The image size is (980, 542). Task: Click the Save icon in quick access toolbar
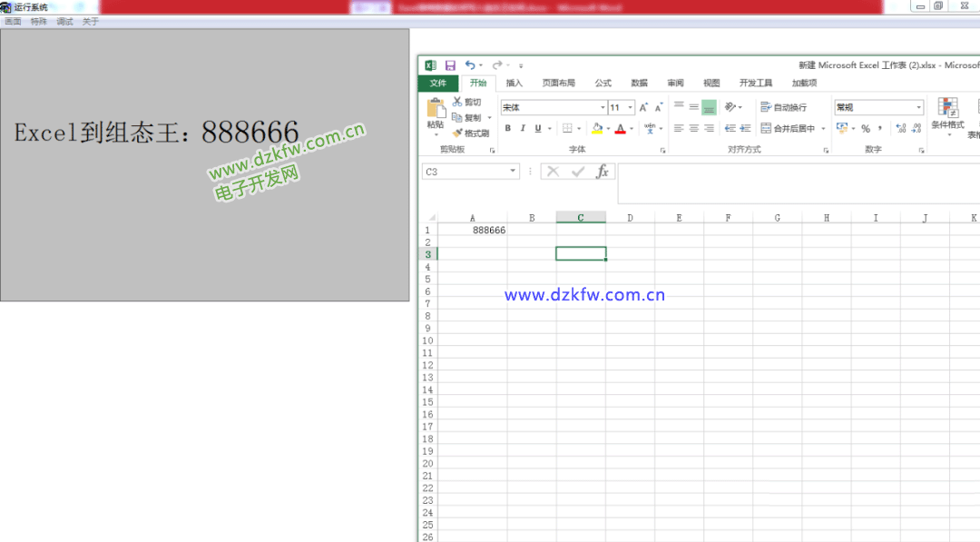pos(450,65)
